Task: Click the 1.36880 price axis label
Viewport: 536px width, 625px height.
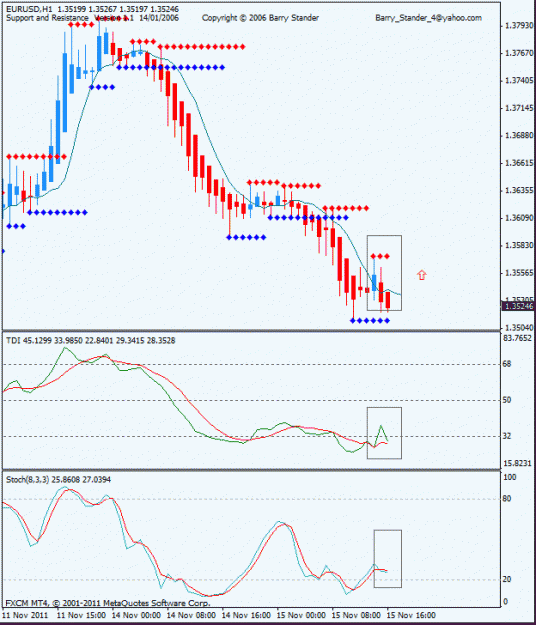Action: pyautogui.click(x=519, y=136)
